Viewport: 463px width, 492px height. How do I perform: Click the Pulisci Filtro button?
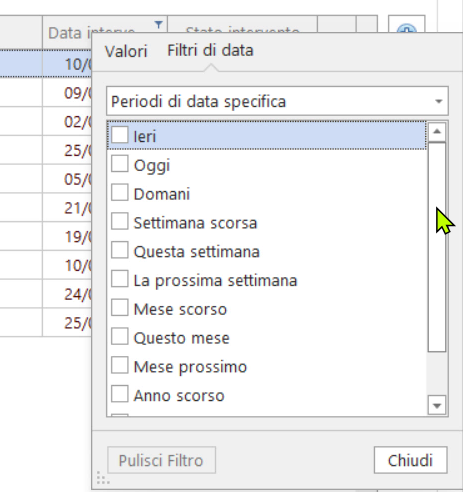click(x=161, y=460)
